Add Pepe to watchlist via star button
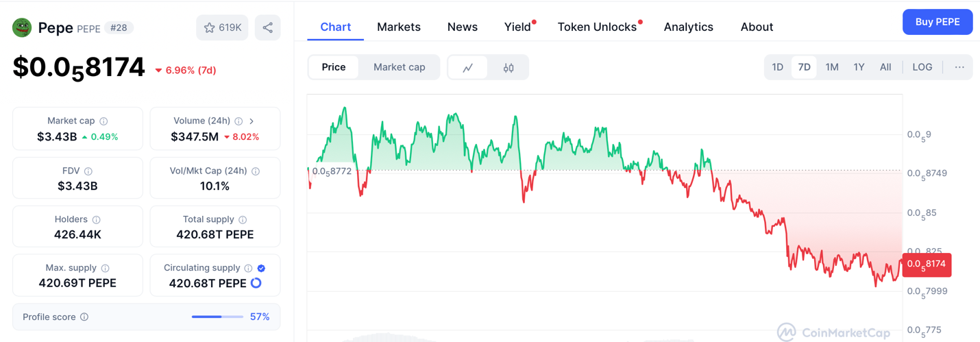980x342 pixels. pyautogui.click(x=222, y=27)
